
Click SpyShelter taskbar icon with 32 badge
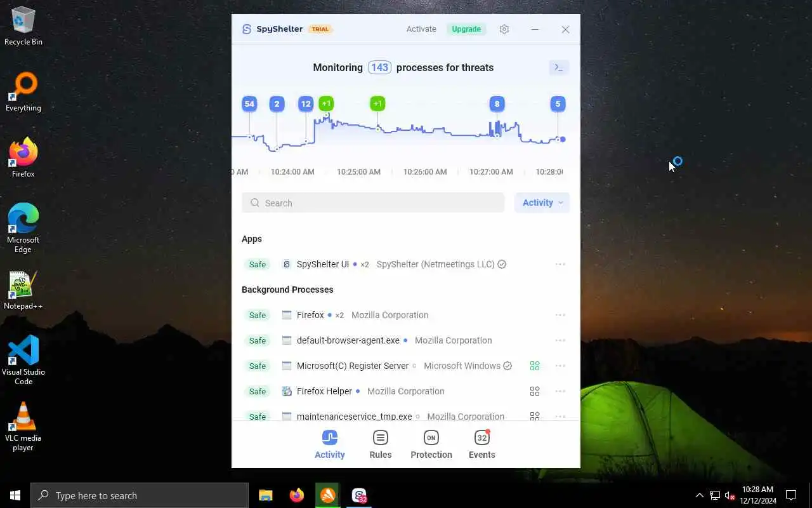tap(359, 495)
